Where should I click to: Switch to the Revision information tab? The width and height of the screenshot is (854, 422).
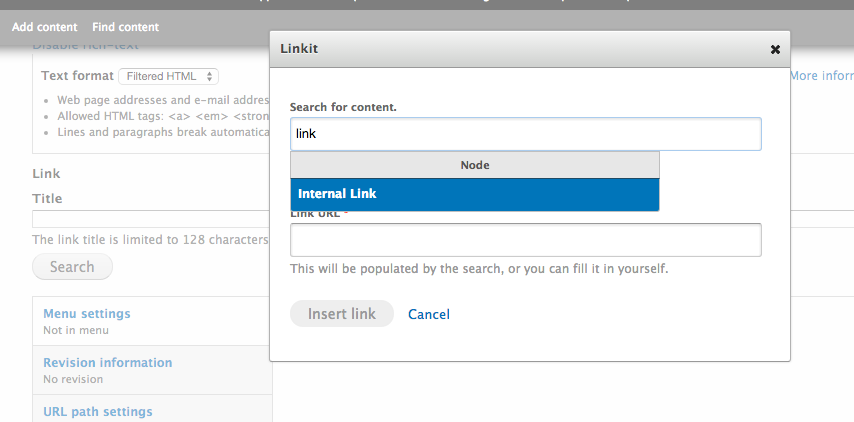[108, 363]
